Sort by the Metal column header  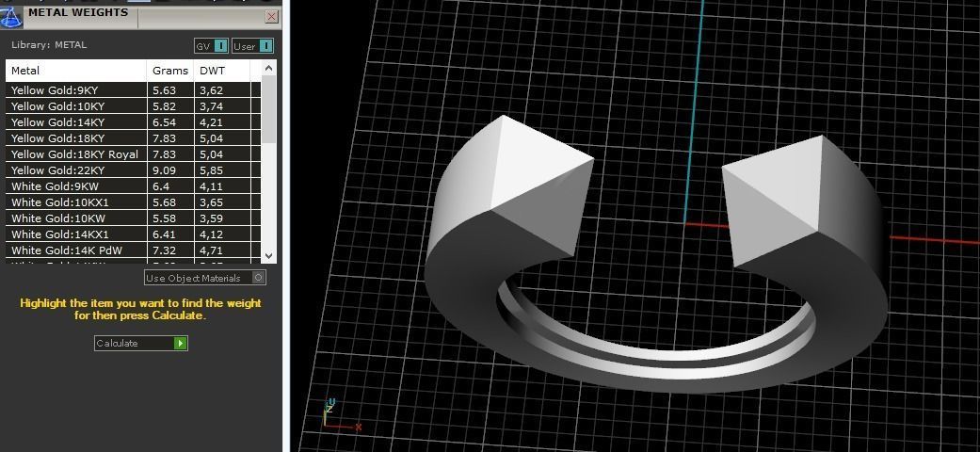pos(76,71)
